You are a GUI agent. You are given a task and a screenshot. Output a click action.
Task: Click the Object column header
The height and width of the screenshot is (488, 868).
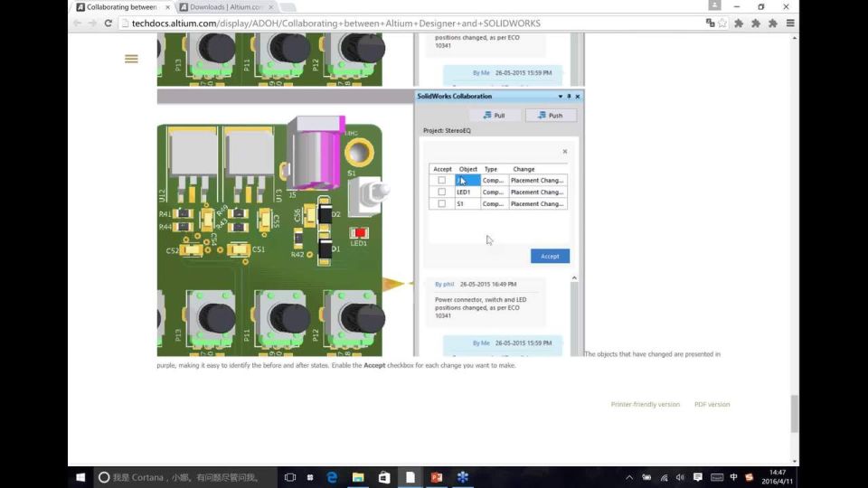tap(467, 169)
